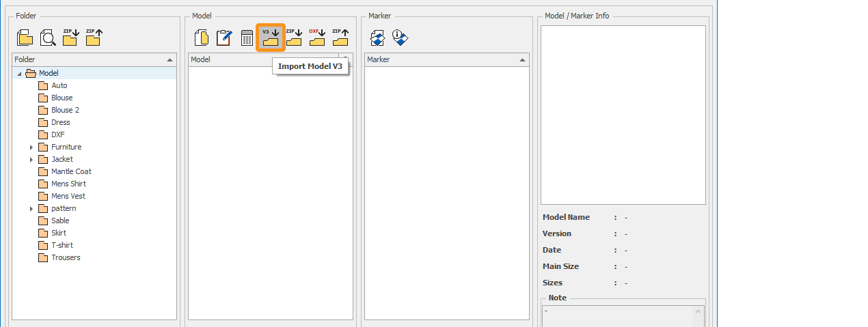Screen dimensions: 868x327
Task: Click the new folder icon in Folder panel
Action: [x=25, y=38]
